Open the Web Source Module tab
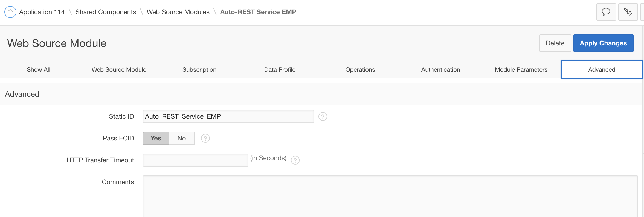This screenshot has height=217, width=644. tap(119, 70)
